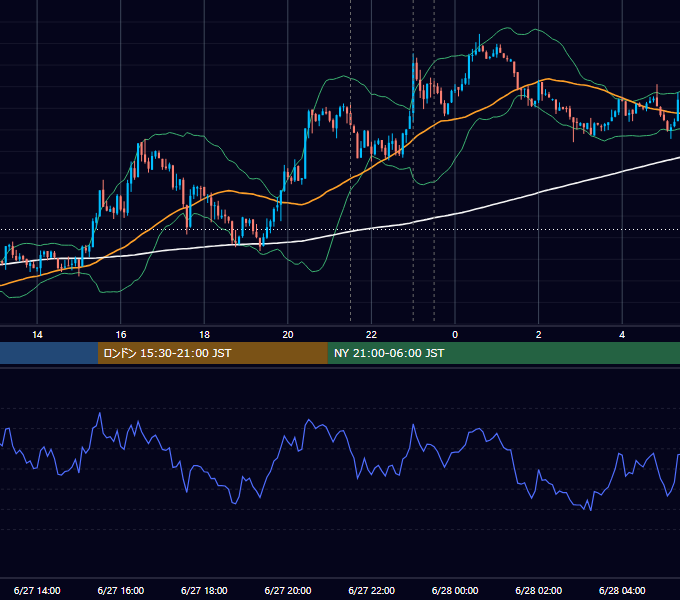The image size is (680, 600).
Task: Click the 6/28 04:00 time label
Action: pyautogui.click(x=622, y=590)
